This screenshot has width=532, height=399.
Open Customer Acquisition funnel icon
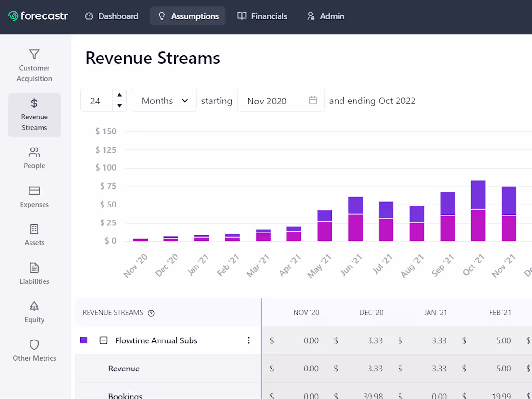tap(34, 54)
